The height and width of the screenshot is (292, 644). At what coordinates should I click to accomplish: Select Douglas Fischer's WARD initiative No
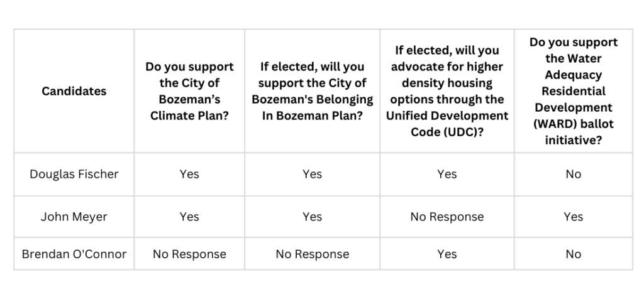click(573, 174)
